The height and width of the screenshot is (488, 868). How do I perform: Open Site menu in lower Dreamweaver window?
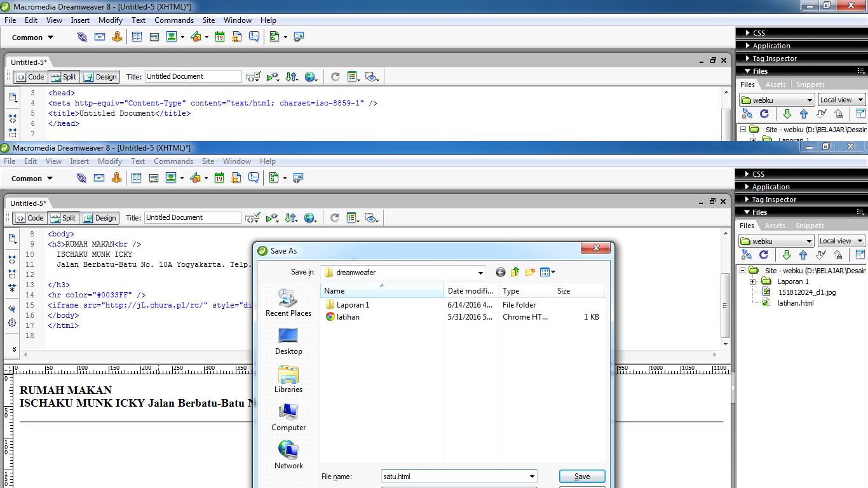pos(208,161)
